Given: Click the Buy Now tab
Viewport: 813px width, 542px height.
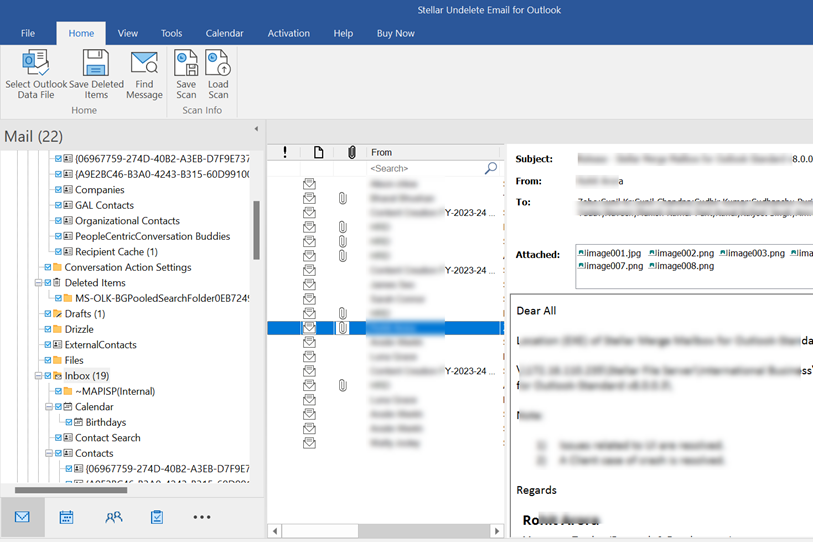Looking at the screenshot, I should point(396,33).
